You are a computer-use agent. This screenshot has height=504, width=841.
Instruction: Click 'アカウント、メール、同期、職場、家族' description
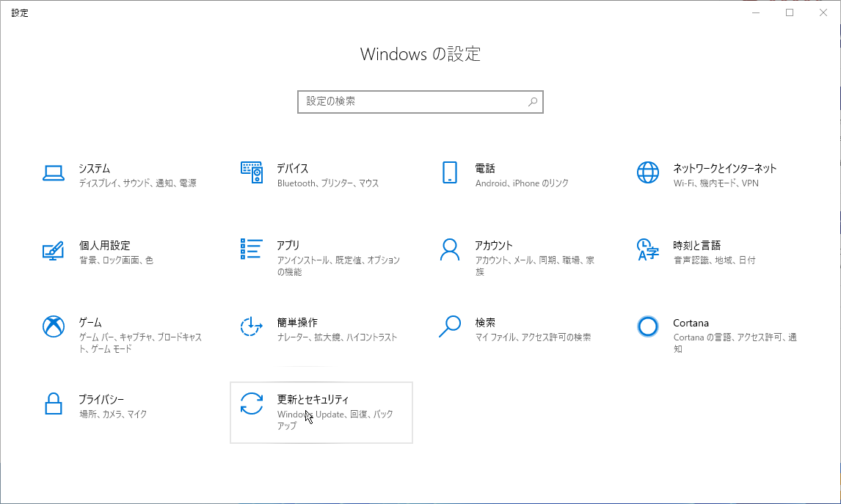coord(535,266)
